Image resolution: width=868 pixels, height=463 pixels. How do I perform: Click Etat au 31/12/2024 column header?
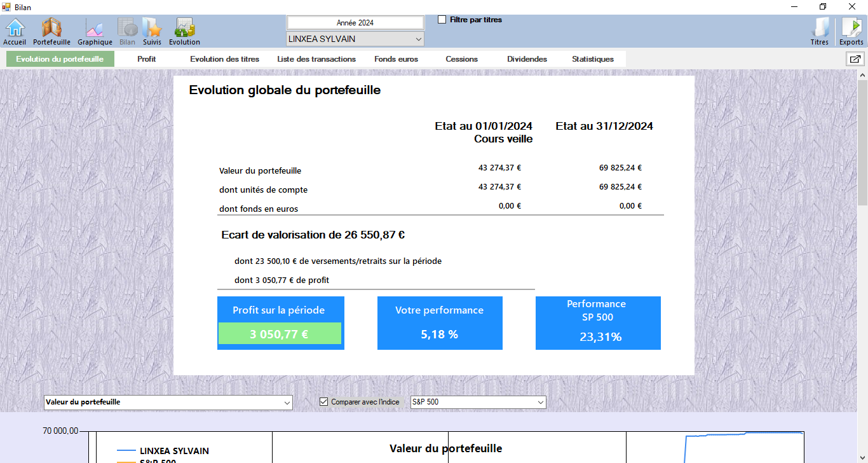click(604, 126)
